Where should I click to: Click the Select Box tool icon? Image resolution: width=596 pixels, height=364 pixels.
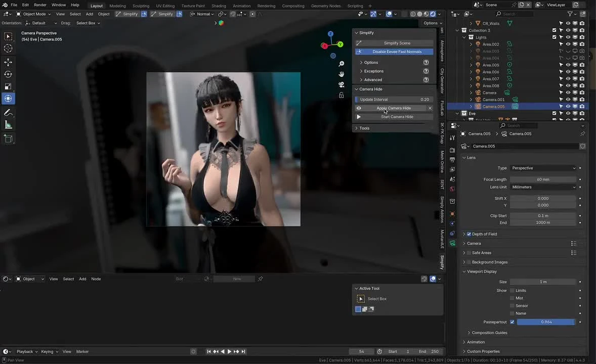pos(8,36)
